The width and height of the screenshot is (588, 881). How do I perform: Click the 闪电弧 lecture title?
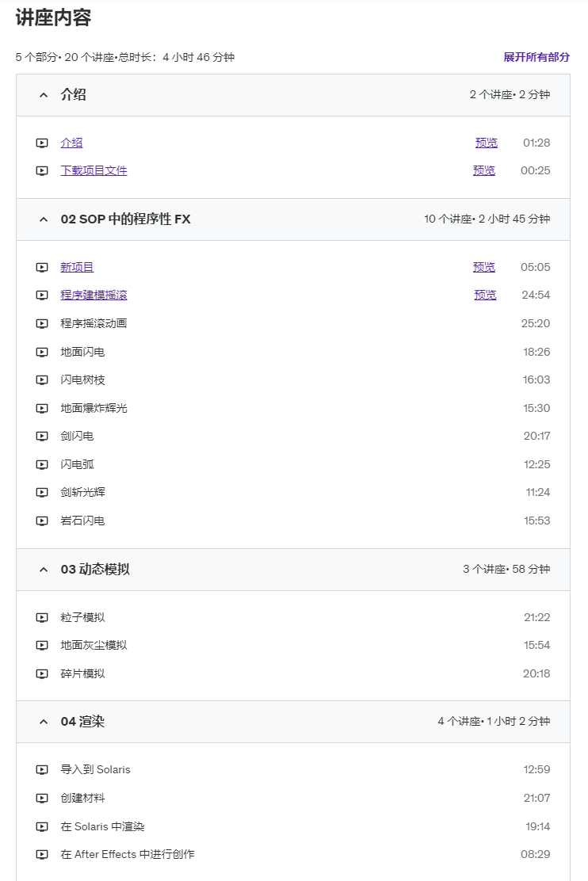point(77,464)
